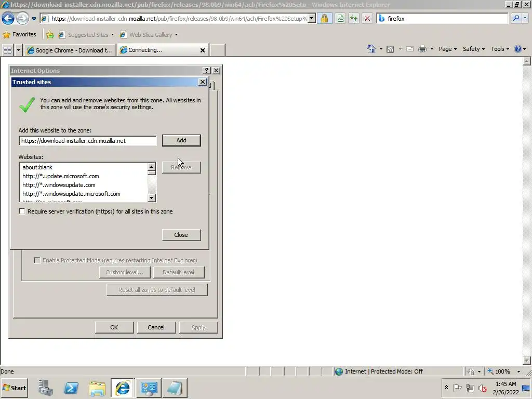Switch to the Google Chrome download tab
Screen dimensions: 532x399
tap(70, 50)
